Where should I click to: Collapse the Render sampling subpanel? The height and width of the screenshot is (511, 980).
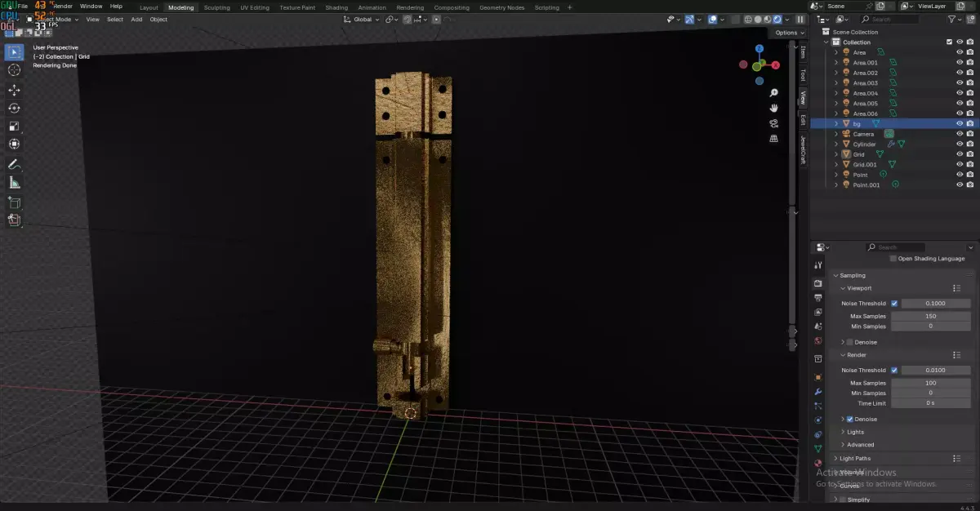click(x=843, y=355)
